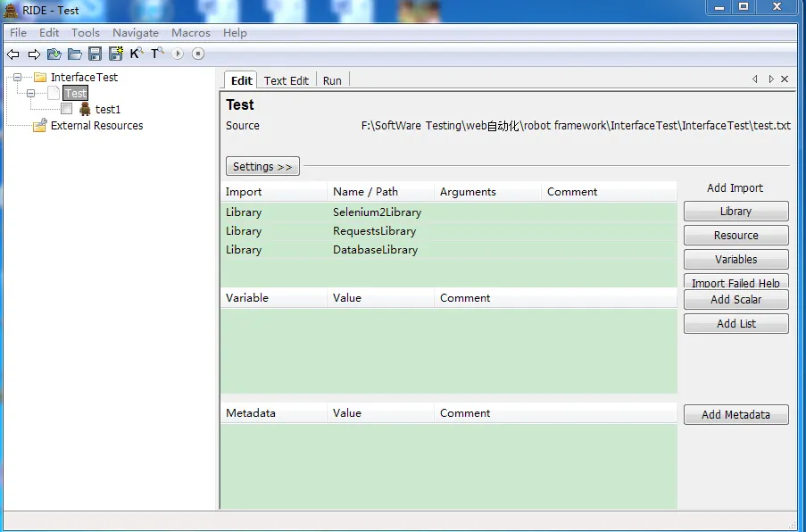Click the Resource import button
806x532 pixels.
tap(736, 236)
